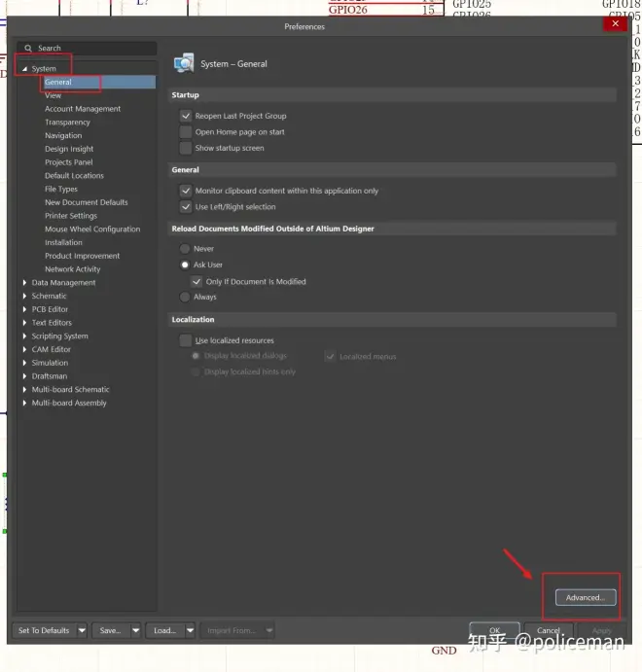Select the Always reload radio button
642x672 pixels.
pyautogui.click(x=185, y=297)
